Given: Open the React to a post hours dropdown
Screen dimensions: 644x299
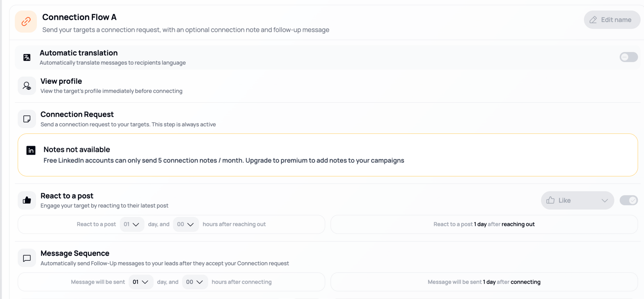Looking at the screenshot, I should pos(185,224).
